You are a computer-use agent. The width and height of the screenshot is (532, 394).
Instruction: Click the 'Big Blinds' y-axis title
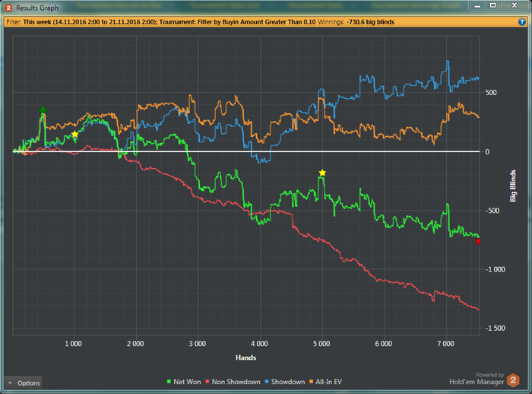(513, 186)
